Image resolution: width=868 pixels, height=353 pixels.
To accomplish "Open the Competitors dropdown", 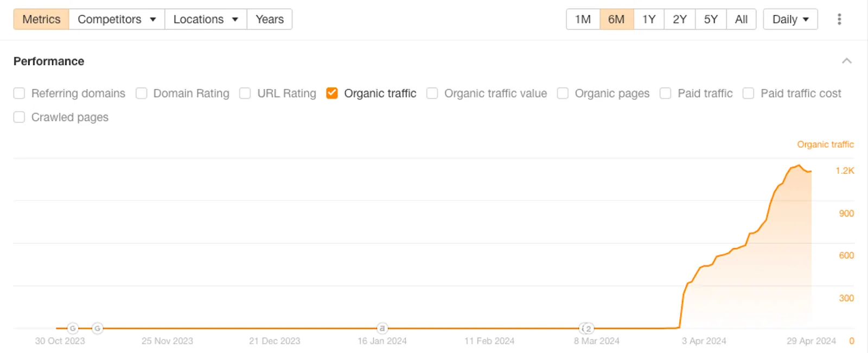I will 117,20.
